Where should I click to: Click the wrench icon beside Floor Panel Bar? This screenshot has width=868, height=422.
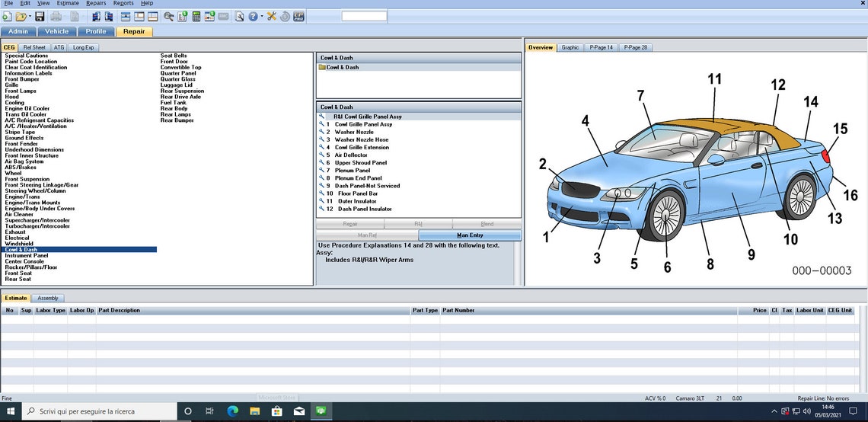321,193
